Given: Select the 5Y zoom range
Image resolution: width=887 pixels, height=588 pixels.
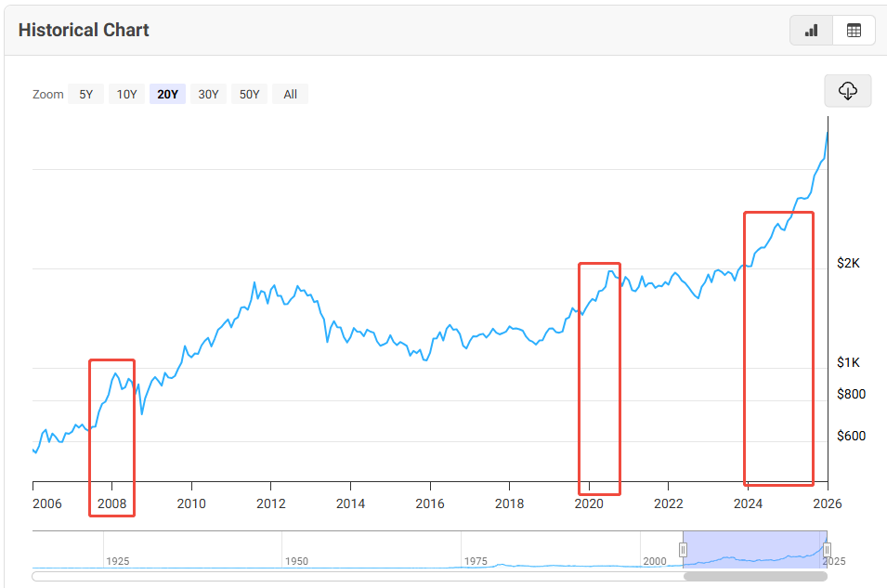Looking at the screenshot, I should [85, 94].
